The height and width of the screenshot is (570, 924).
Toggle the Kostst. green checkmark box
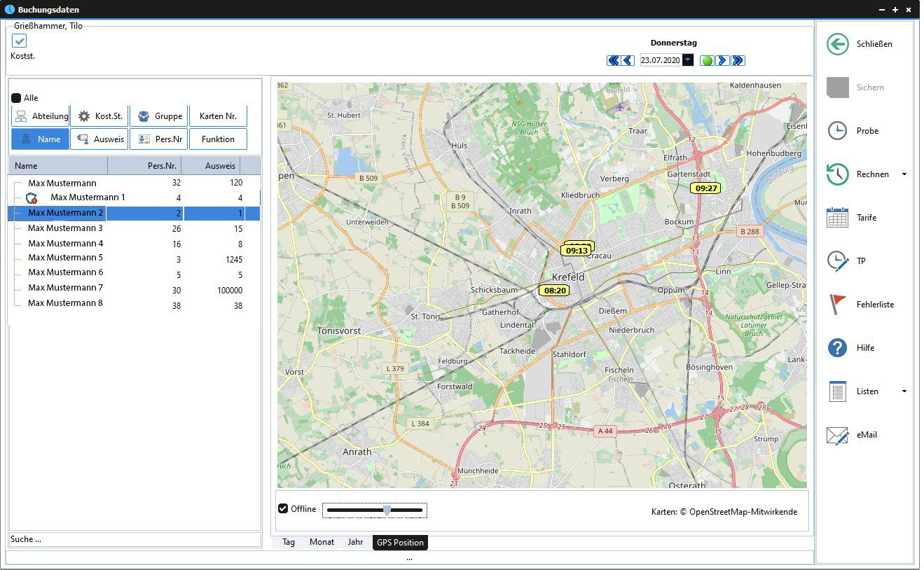(x=20, y=41)
